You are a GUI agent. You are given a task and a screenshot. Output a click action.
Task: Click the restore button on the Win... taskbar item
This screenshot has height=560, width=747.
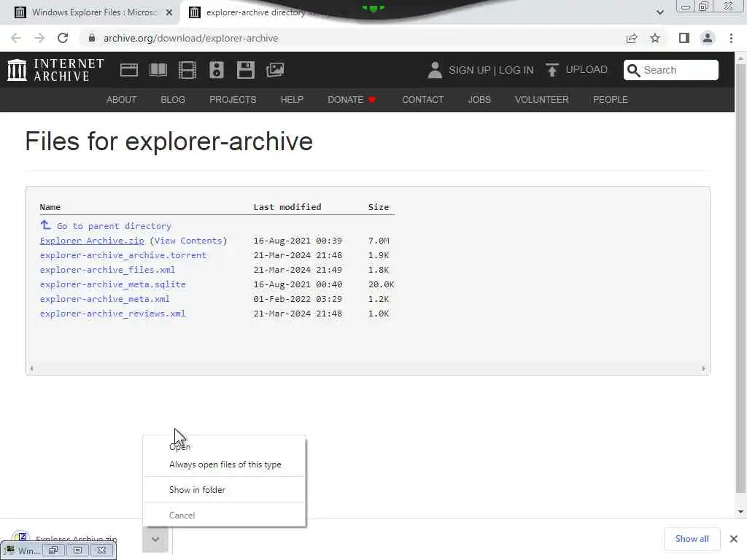[53, 551]
